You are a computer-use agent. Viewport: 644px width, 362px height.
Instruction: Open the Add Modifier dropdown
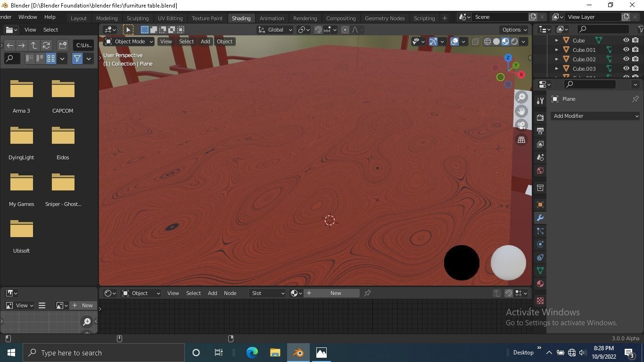[x=595, y=116]
